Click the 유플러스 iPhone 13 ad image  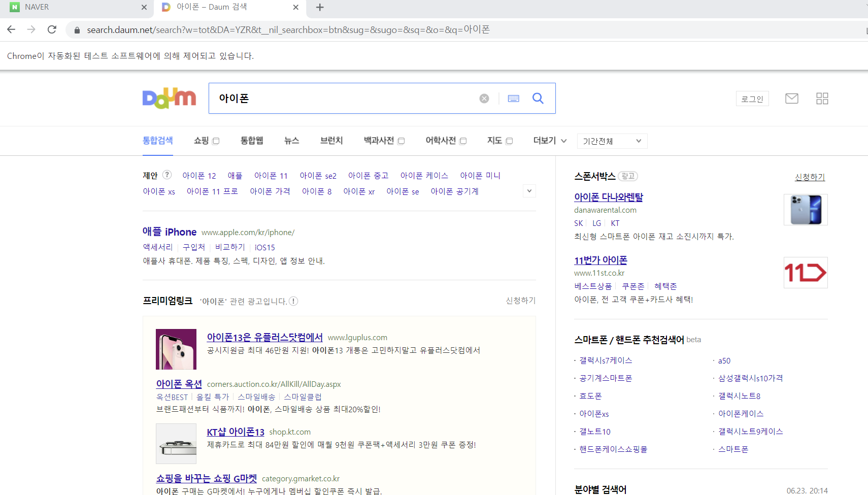coord(176,349)
